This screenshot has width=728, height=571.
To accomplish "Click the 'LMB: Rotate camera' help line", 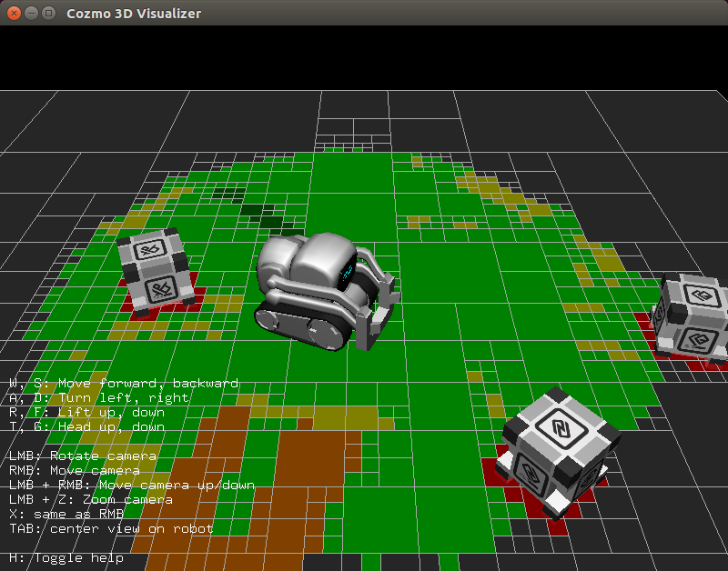I will (x=83, y=456).
